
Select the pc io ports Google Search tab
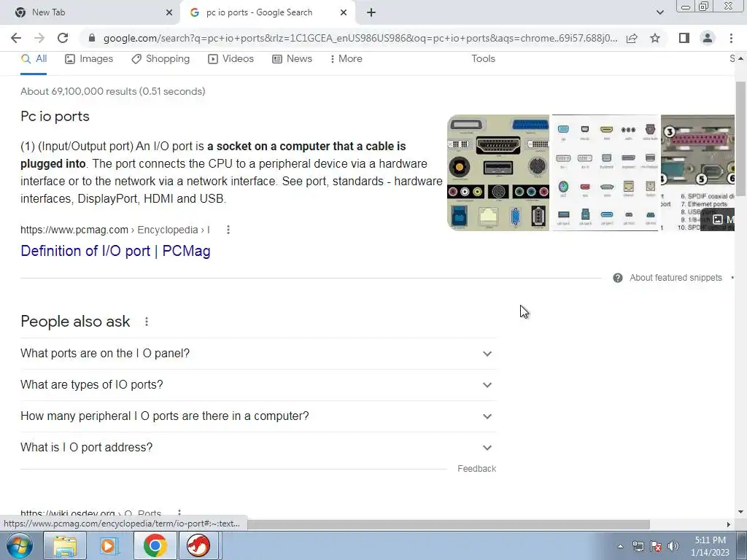click(x=268, y=12)
